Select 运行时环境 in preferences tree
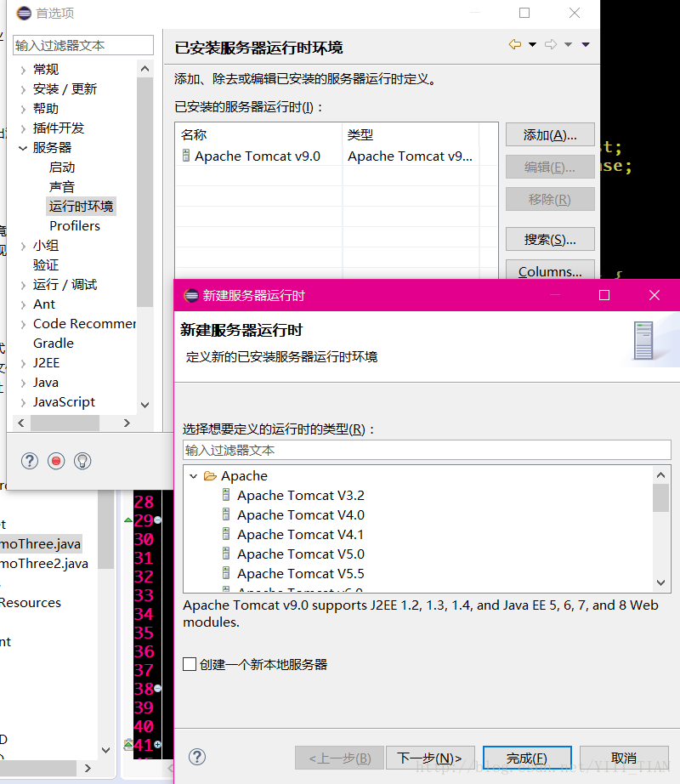The width and height of the screenshot is (680, 784). pos(81,206)
